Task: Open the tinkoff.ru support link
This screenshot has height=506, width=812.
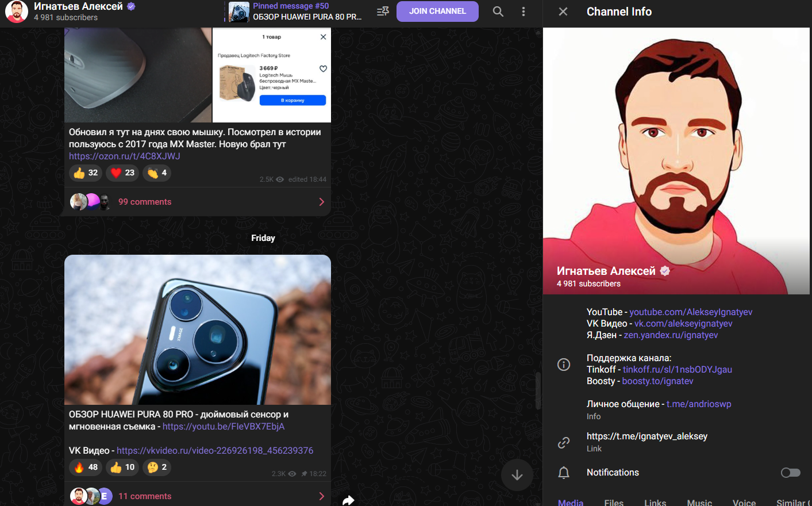Action: [678, 370]
